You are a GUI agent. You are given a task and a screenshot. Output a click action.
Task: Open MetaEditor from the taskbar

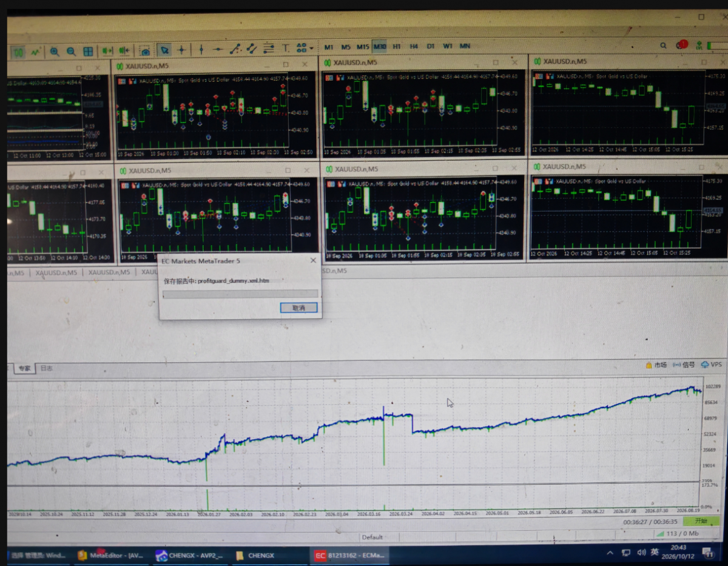coord(112,555)
